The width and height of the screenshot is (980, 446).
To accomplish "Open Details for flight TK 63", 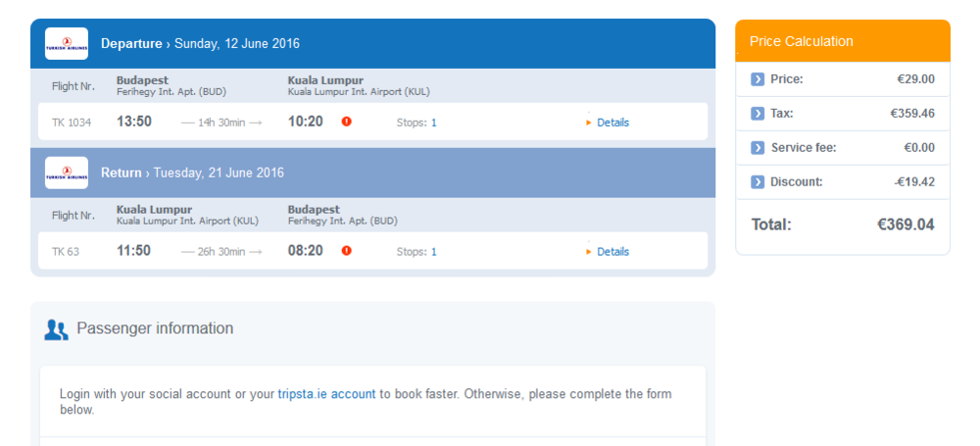I will pos(612,252).
